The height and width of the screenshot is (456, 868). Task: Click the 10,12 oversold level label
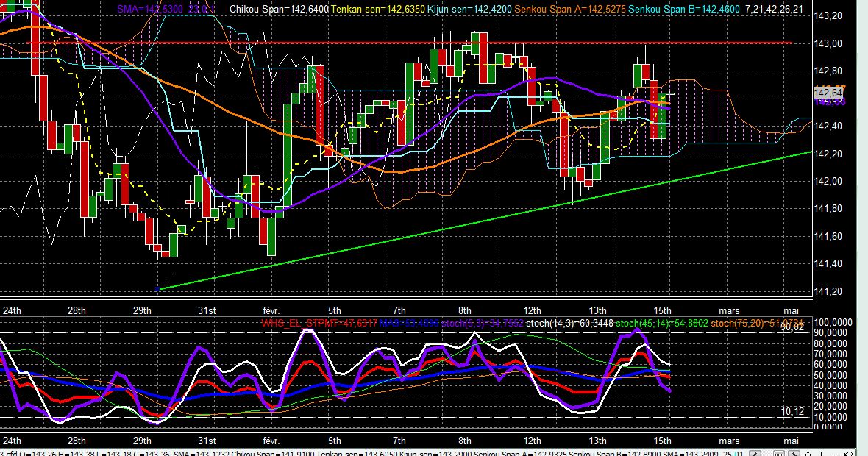click(x=792, y=411)
